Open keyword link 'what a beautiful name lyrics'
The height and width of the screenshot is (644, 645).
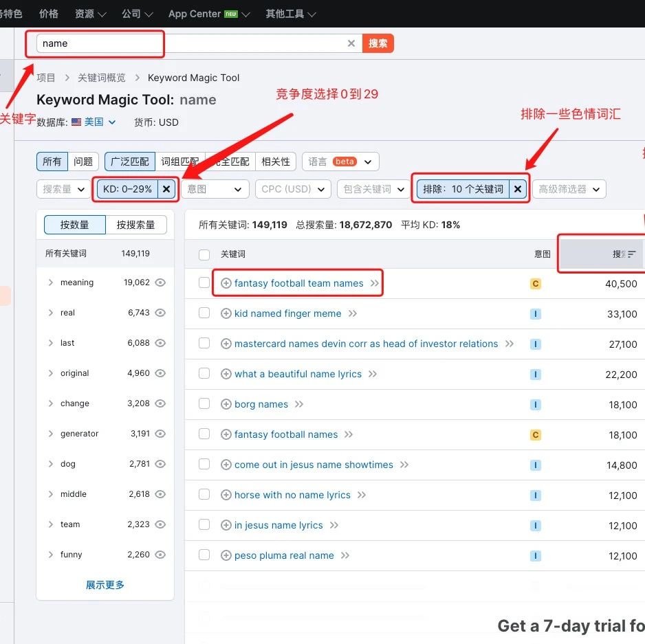(x=298, y=374)
